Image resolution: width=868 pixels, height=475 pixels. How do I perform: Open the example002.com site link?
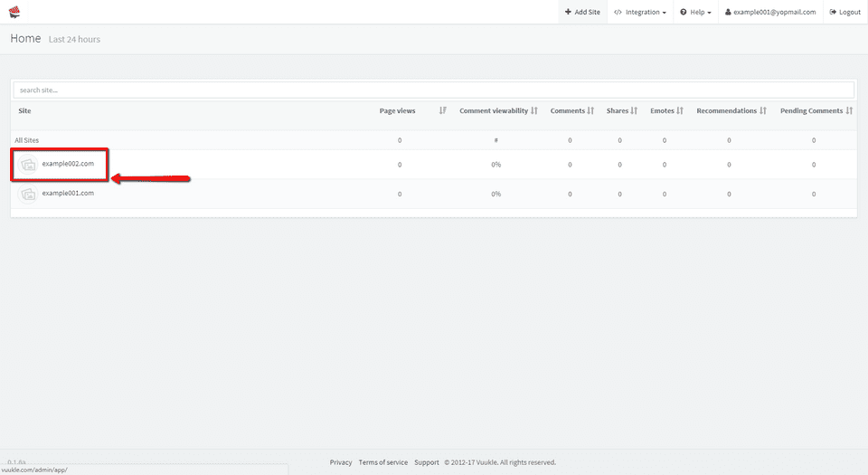[x=68, y=163]
